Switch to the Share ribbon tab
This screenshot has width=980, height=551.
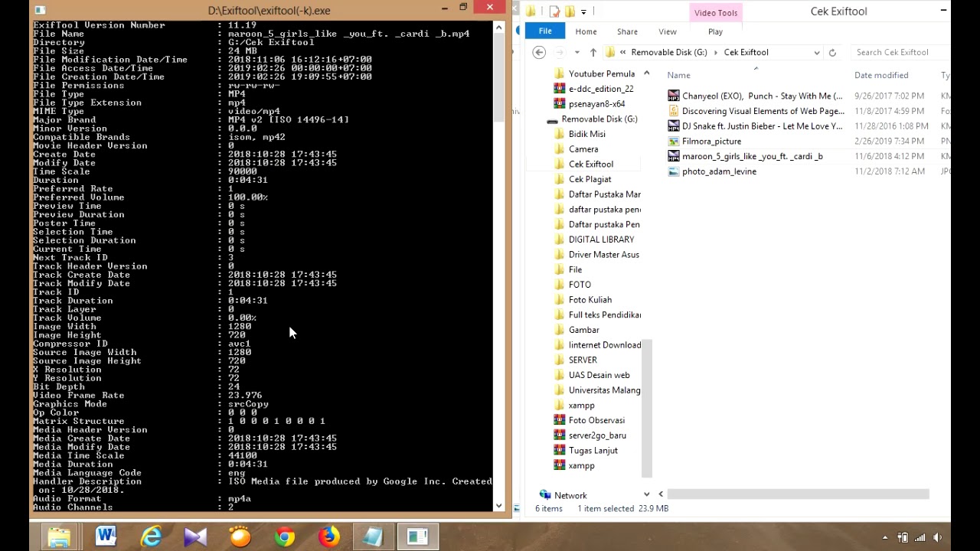(627, 31)
